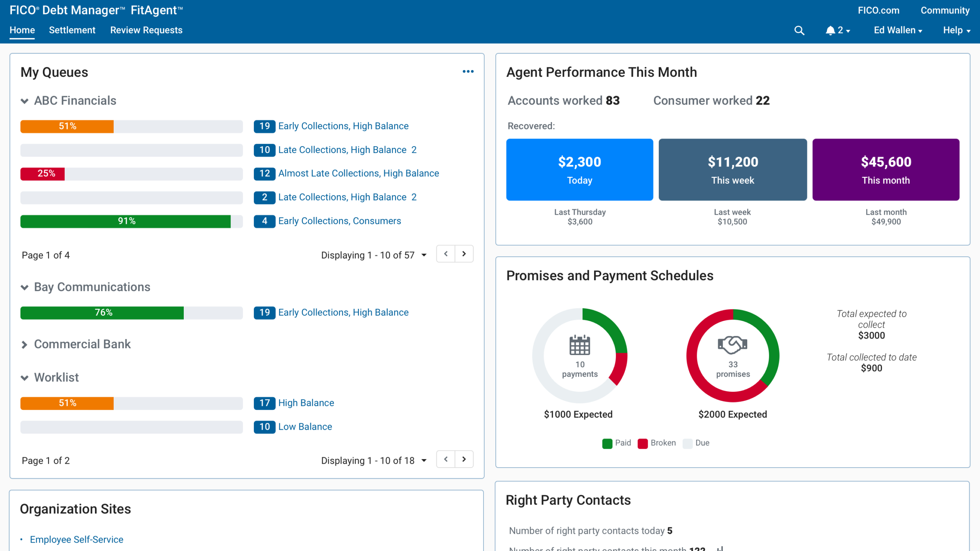Switch to the Settlement tab

(x=72, y=30)
